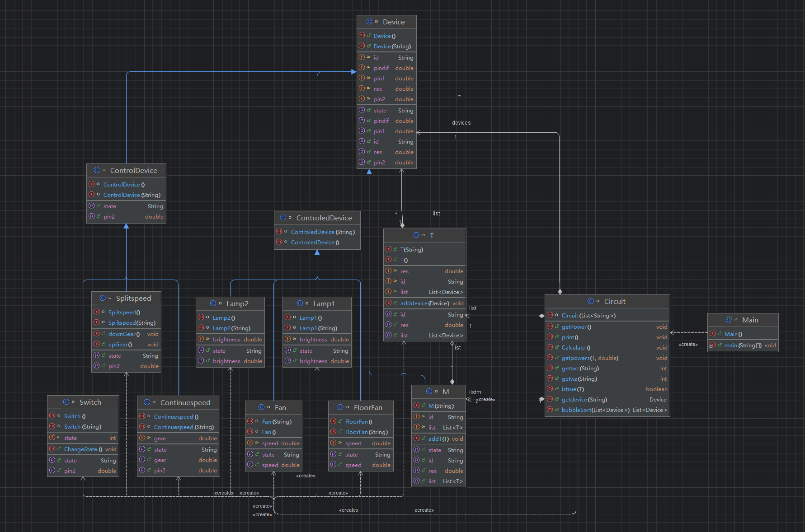This screenshot has height=532, width=805.
Task: Select the ControledDevice() constructor row
Action: pyautogui.click(x=317, y=242)
